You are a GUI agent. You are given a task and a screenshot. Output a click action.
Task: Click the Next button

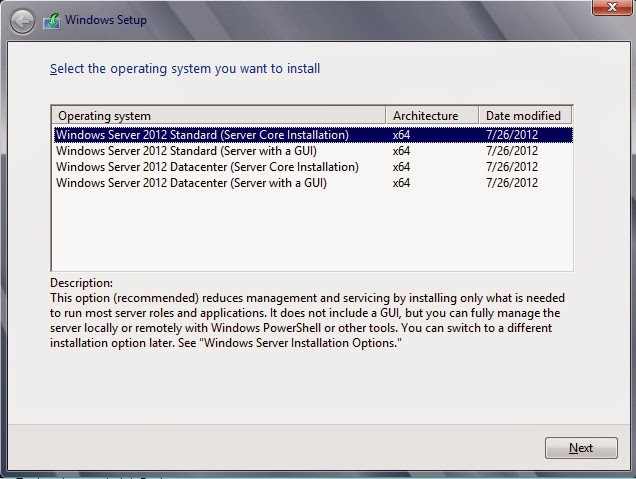[581, 448]
